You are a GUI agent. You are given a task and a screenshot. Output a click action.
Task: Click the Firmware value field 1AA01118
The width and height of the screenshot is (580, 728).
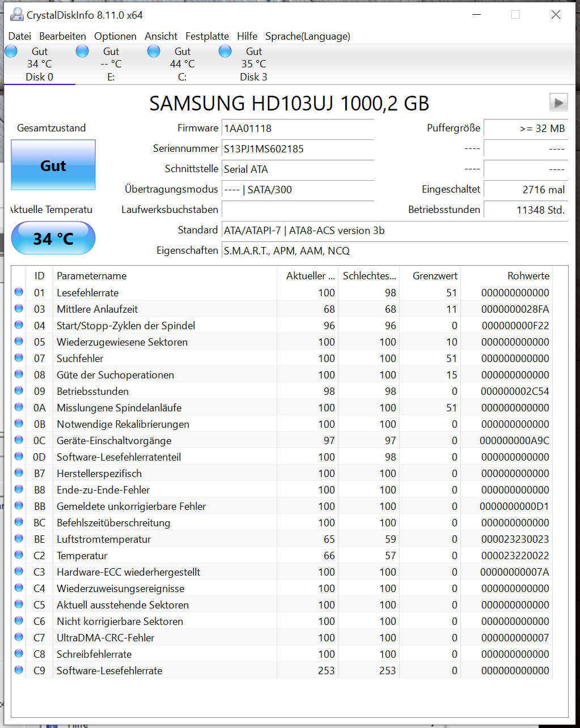[298, 129]
